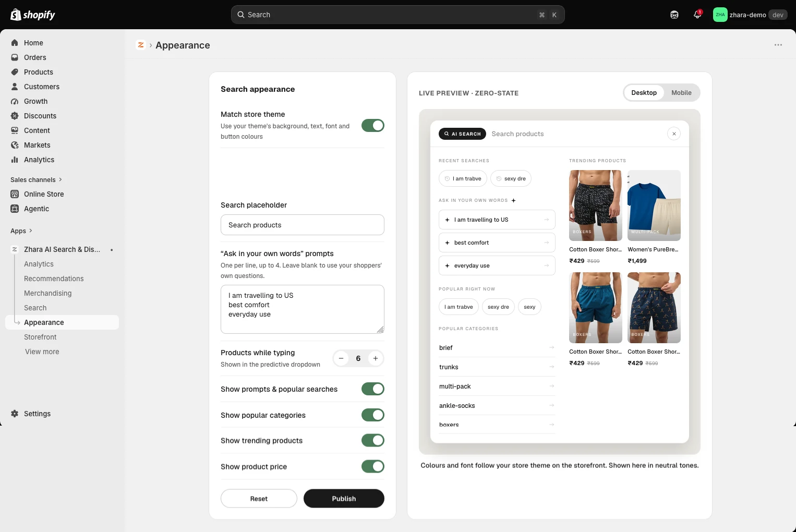Viewport: 796px width, 532px height.
Task: Switch preview to Mobile tab
Action: (x=681, y=93)
